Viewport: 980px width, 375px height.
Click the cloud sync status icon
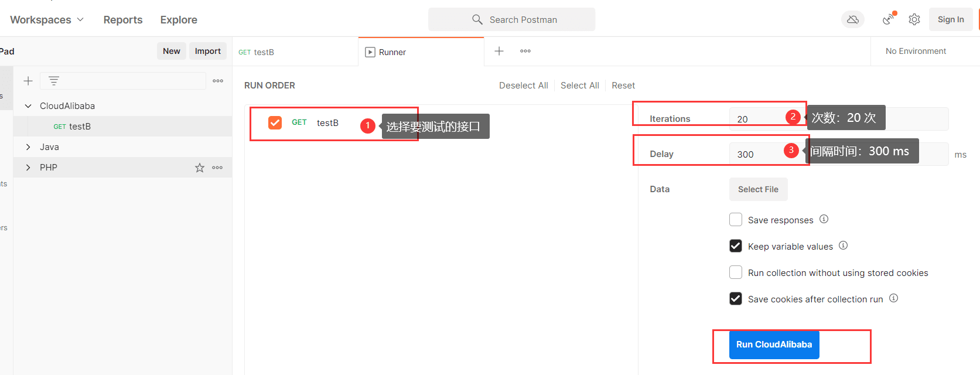[x=852, y=19]
